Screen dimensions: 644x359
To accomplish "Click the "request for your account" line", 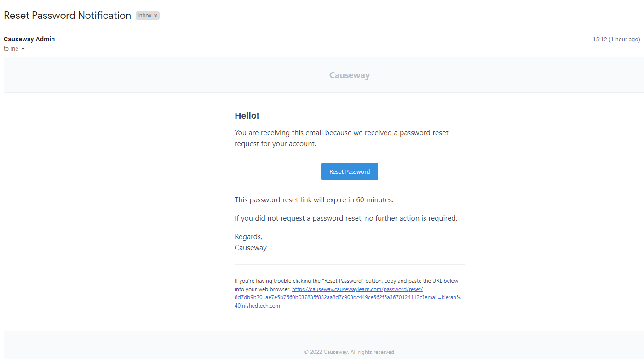I will coord(275,144).
